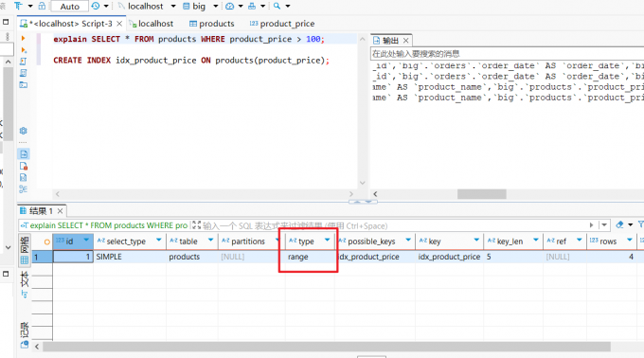Click the search magnifier icon in the toolbar
This screenshot has height=358, width=644.
tap(277, 7)
